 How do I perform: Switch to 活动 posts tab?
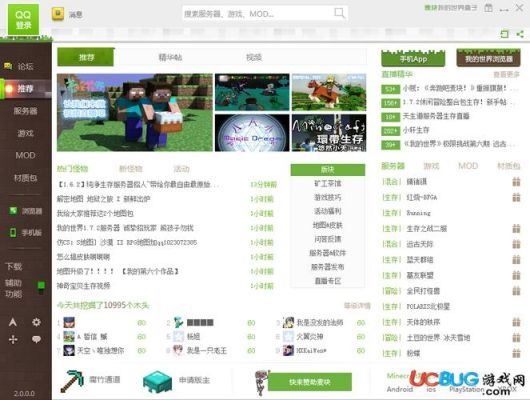coord(182,169)
